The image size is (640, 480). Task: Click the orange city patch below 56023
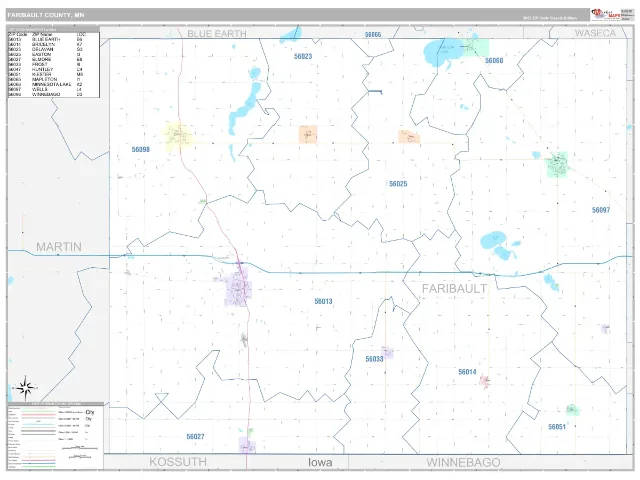pyautogui.click(x=308, y=134)
